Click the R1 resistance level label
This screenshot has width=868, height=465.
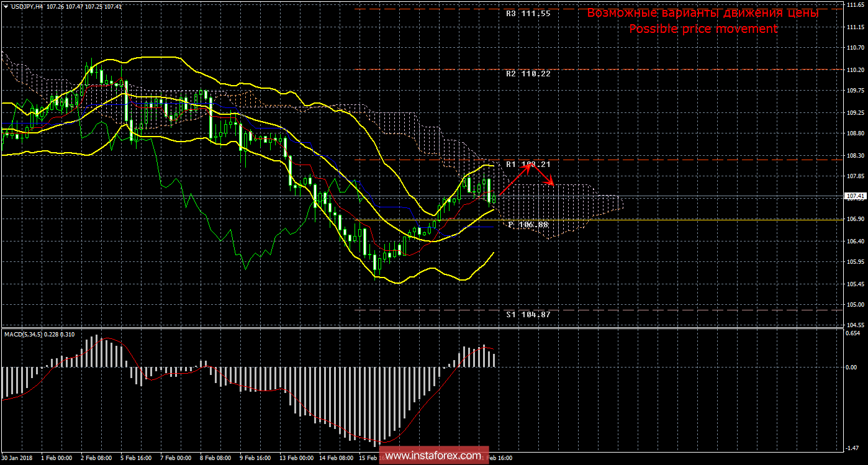528,165
